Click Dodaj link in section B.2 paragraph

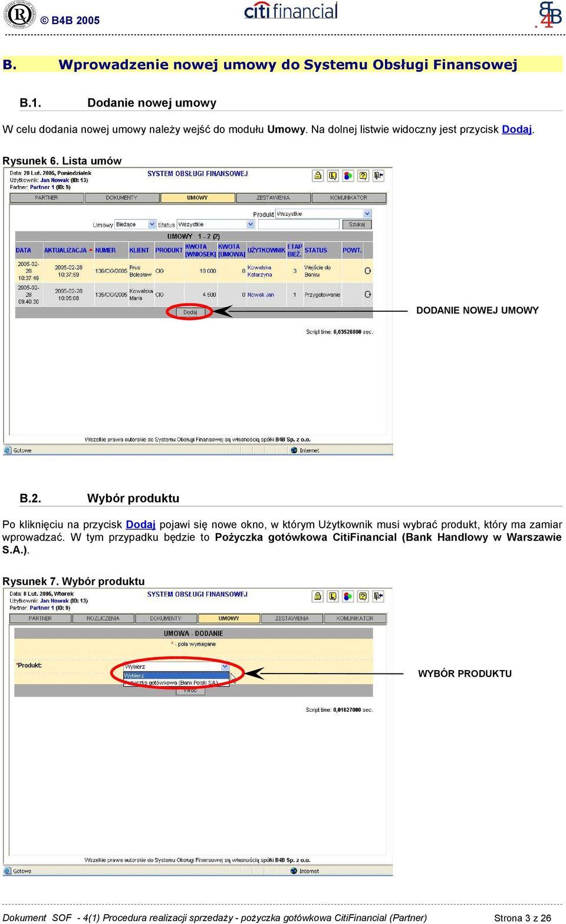[x=140, y=524]
